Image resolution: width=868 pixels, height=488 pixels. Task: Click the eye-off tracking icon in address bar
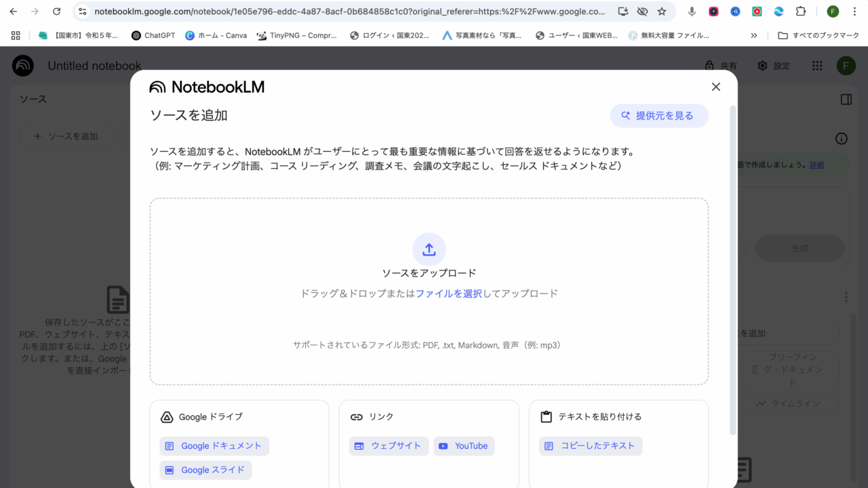(x=643, y=12)
